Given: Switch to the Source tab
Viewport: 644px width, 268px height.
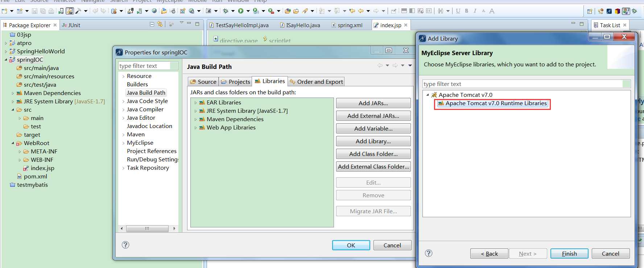Looking at the screenshot, I should (x=203, y=82).
